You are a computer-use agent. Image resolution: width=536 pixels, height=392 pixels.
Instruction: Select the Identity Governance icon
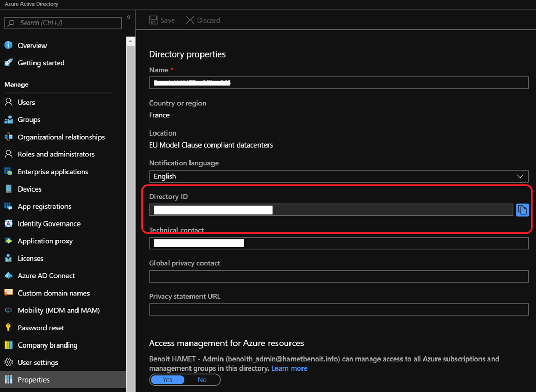pos(8,223)
